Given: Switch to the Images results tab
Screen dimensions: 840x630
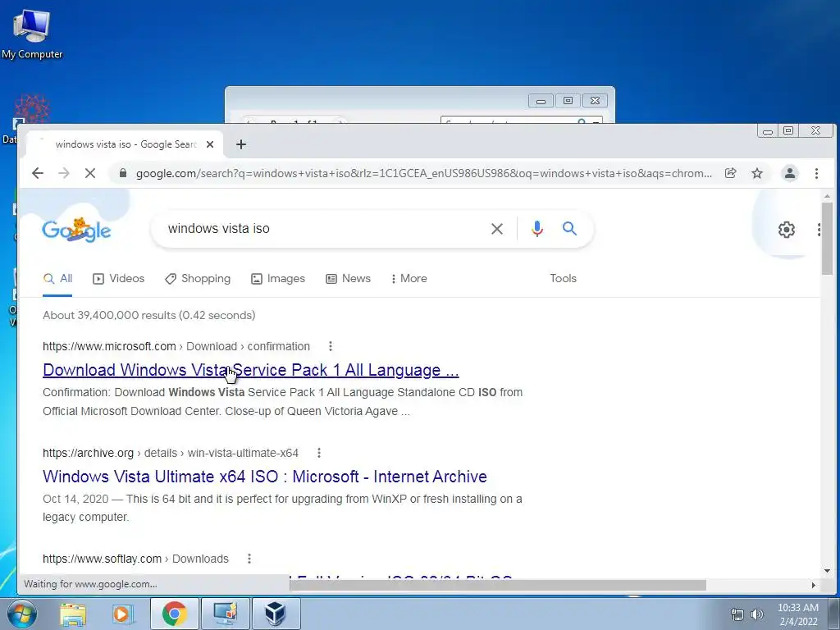Looking at the screenshot, I should pyautogui.click(x=278, y=279).
